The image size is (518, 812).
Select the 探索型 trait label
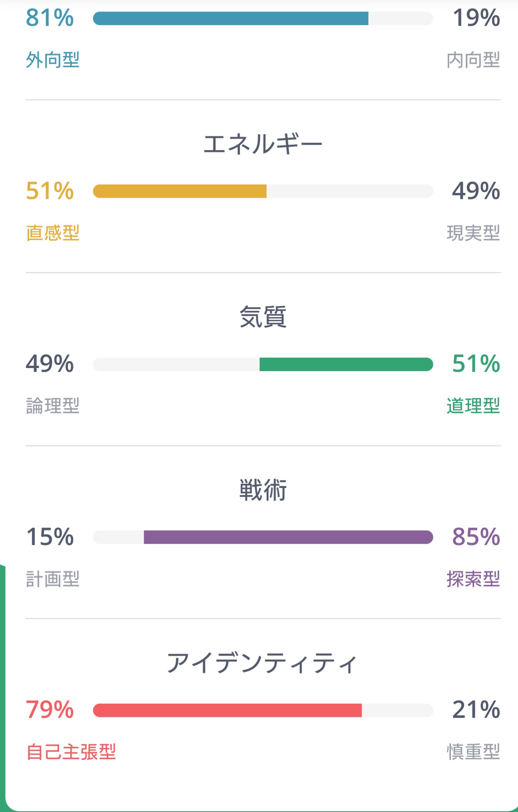pos(473,579)
